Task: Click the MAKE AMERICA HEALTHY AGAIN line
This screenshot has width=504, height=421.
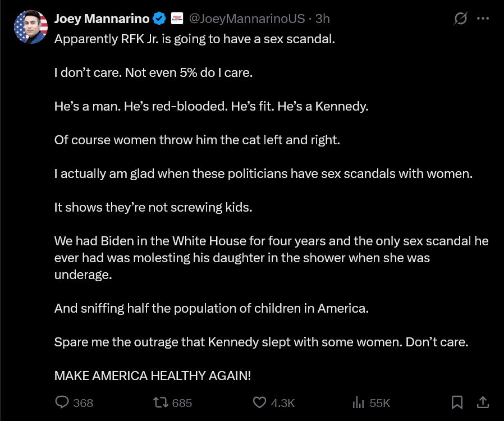Action: click(x=153, y=376)
